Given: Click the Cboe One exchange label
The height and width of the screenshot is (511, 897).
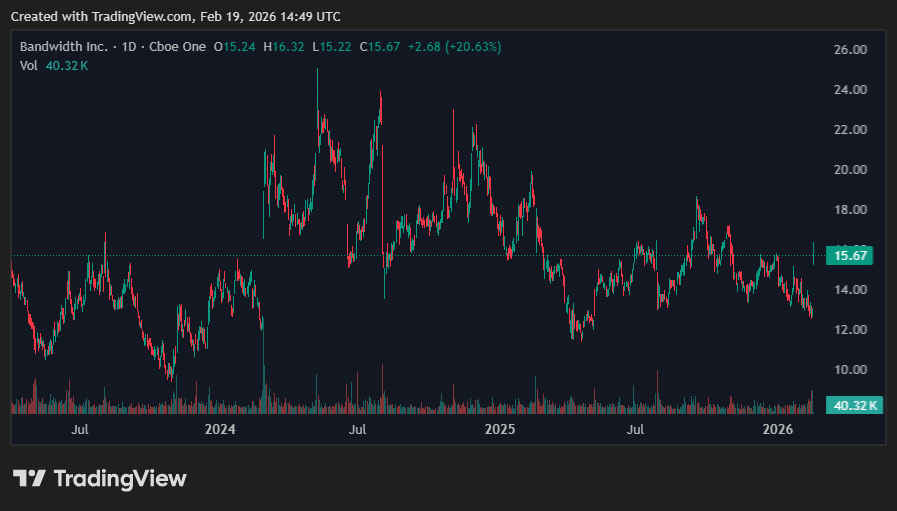Looking at the screenshot, I should [x=177, y=47].
